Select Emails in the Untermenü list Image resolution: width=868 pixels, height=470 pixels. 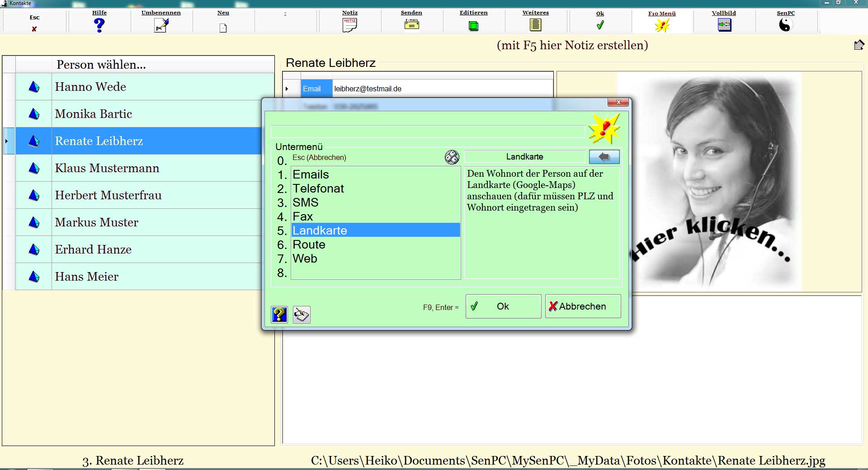[311, 174]
